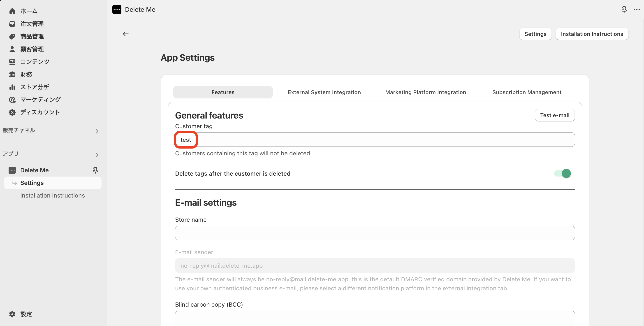
Task: Click Delete Me app name in sidebar
Action: (x=35, y=170)
